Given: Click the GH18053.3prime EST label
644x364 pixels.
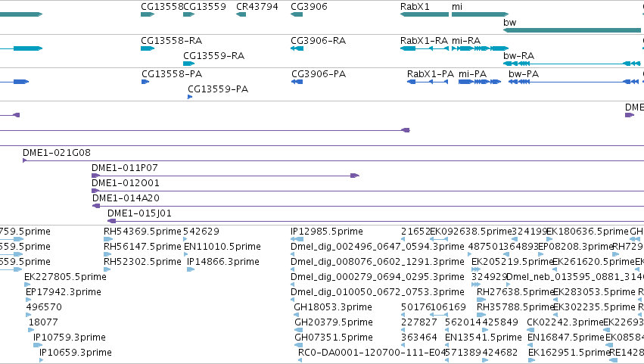Looking at the screenshot, I should coord(333,308).
